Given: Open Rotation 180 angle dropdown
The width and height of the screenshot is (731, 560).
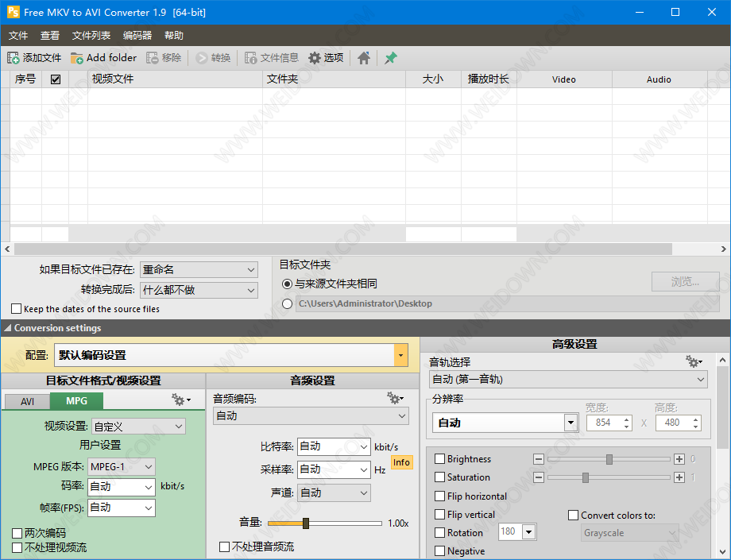Looking at the screenshot, I should coord(528,531).
